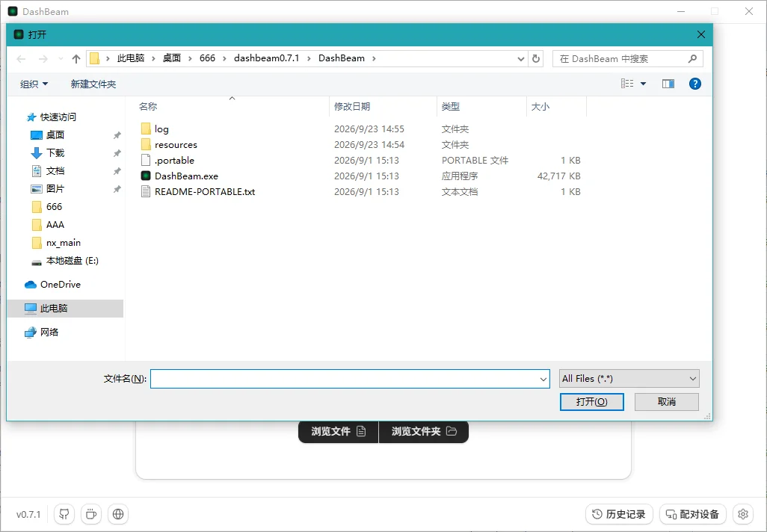Screen dimensions: 767x532
Task: Open the nx_main folder in sidebar
Action: click(x=63, y=243)
